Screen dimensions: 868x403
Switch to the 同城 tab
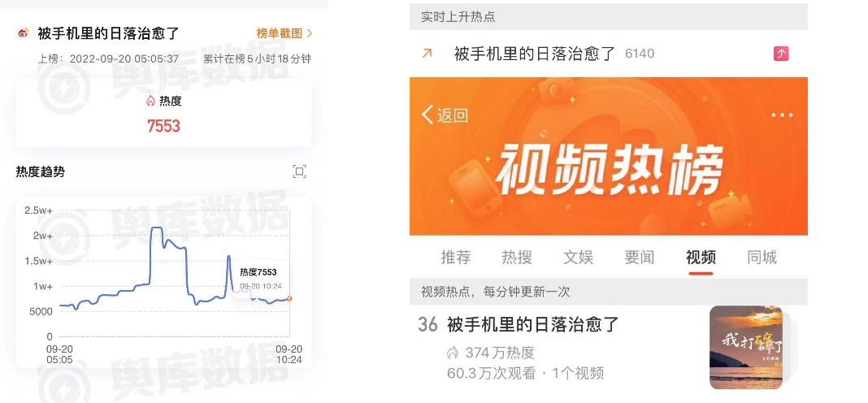tap(762, 258)
